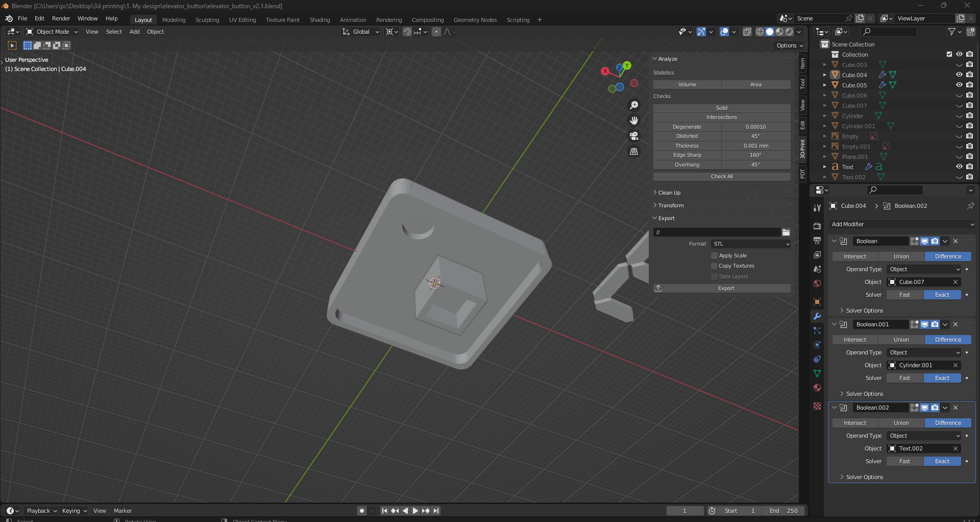
Task: Open the Modifier properties wrench tab
Action: (x=817, y=316)
